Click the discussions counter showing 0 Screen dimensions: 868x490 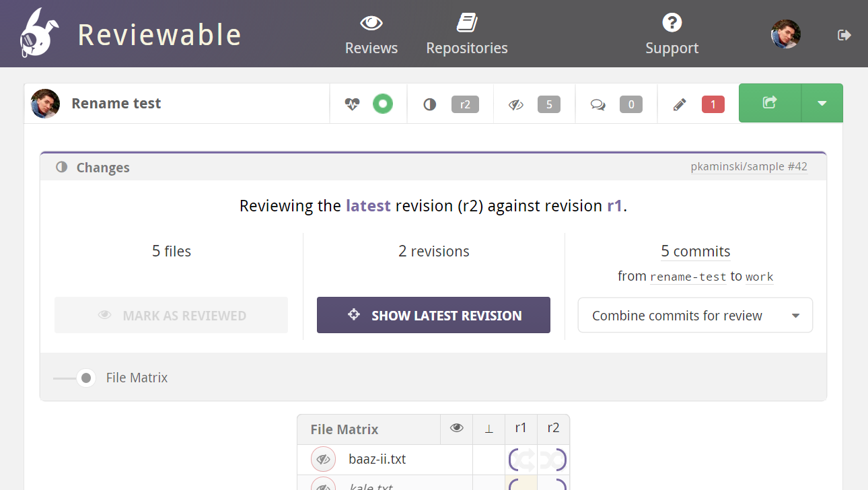point(616,104)
